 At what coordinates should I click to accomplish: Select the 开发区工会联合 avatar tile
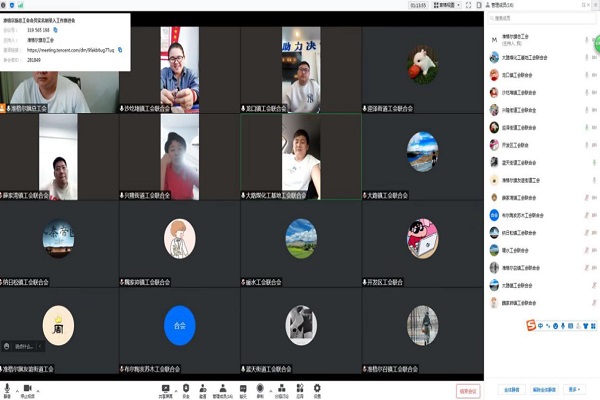coord(422,243)
